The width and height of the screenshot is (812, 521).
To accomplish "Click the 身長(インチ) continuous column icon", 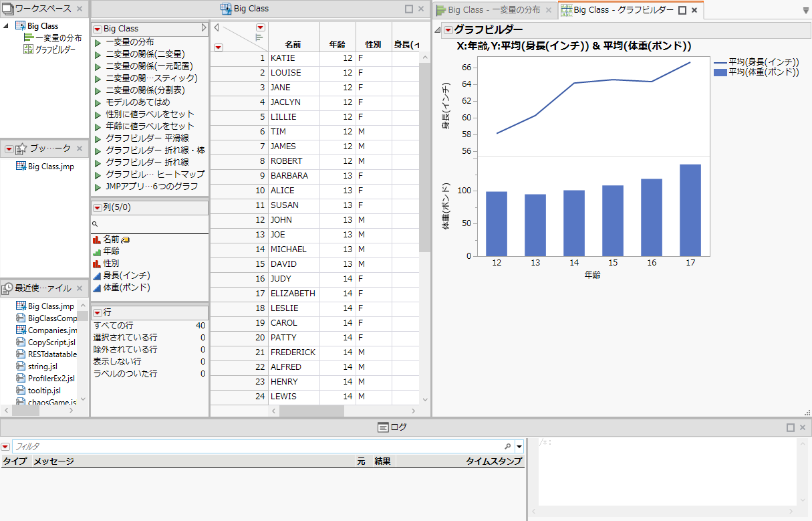I will coord(97,276).
